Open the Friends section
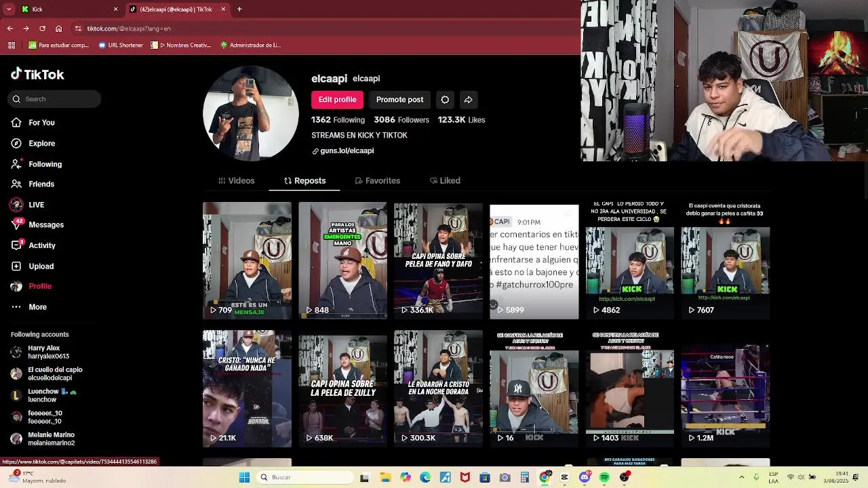 click(33, 184)
